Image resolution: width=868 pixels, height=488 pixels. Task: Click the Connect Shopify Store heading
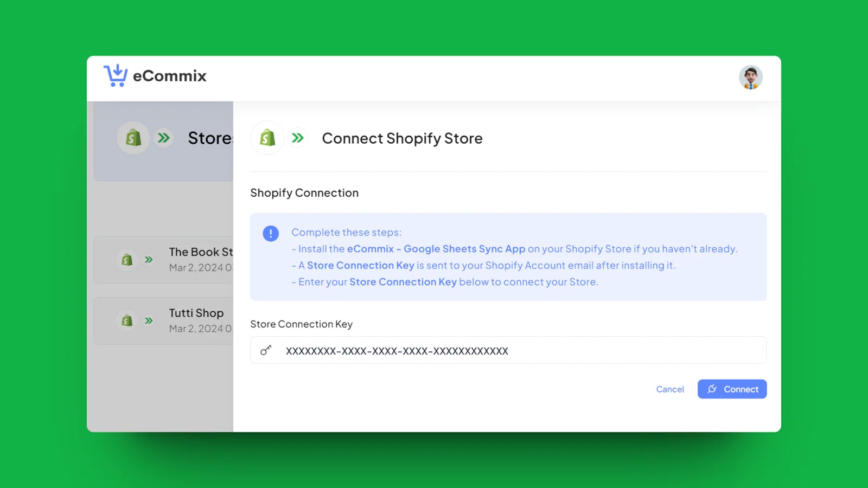tap(402, 138)
